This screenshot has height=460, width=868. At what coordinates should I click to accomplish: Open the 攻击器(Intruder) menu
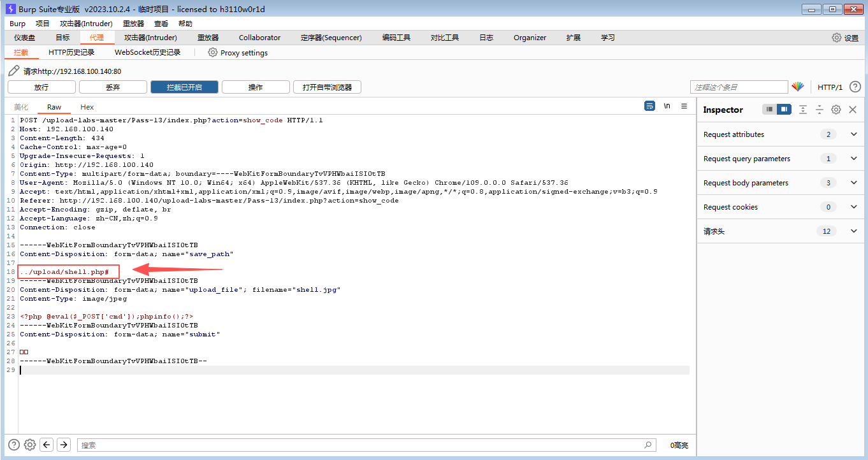tap(86, 24)
